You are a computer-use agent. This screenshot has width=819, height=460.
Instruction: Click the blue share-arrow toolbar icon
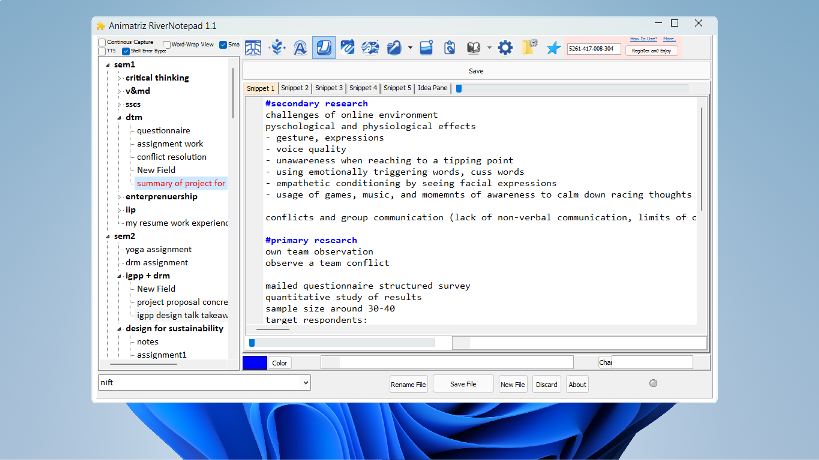tap(394, 48)
